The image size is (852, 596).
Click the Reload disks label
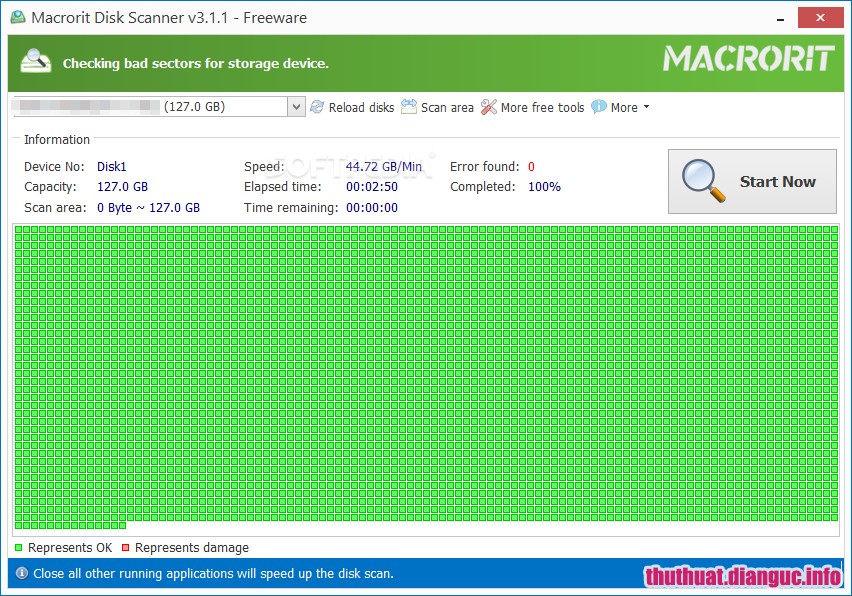tap(361, 108)
